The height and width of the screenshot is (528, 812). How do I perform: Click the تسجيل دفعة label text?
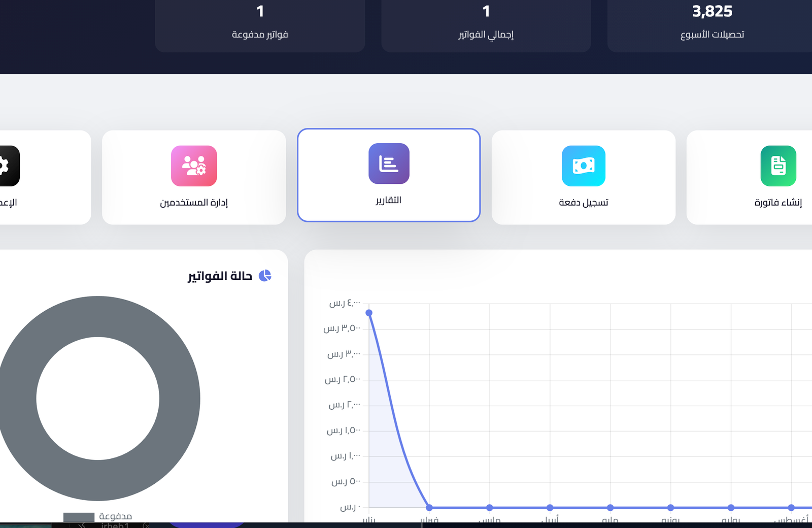point(583,203)
